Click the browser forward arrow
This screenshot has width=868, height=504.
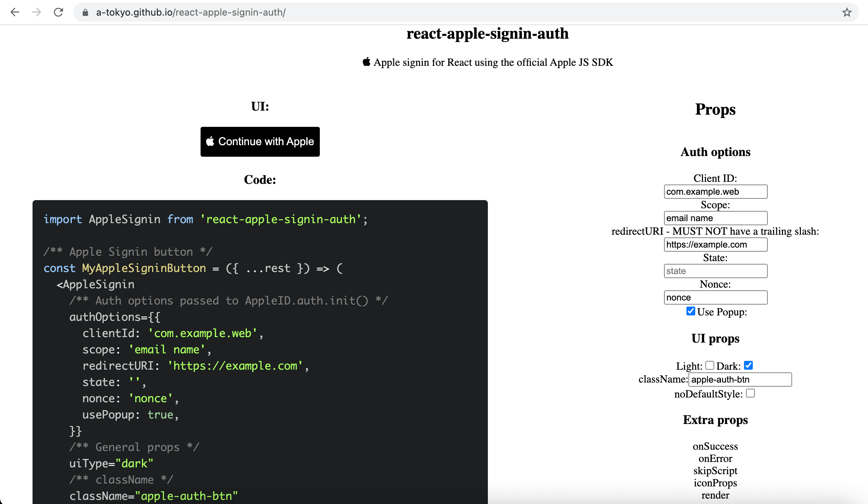coord(37,13)
